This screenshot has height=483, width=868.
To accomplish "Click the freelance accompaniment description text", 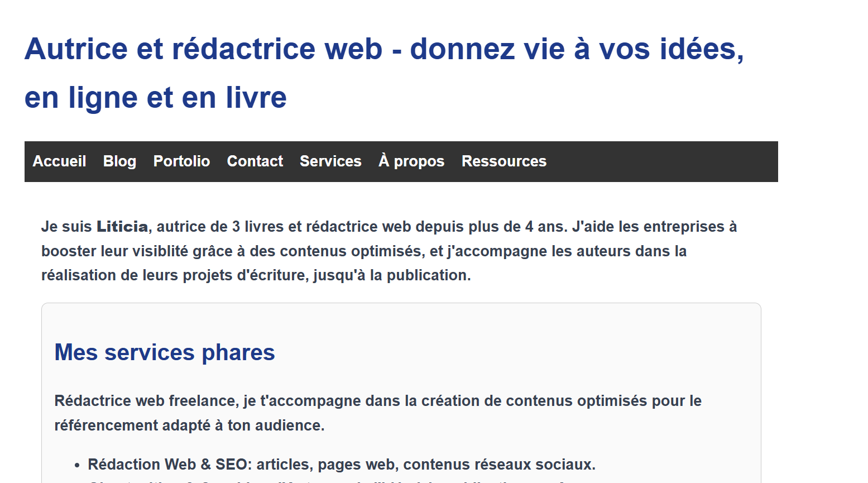I will pyautogui.click(x=377, y=413).
